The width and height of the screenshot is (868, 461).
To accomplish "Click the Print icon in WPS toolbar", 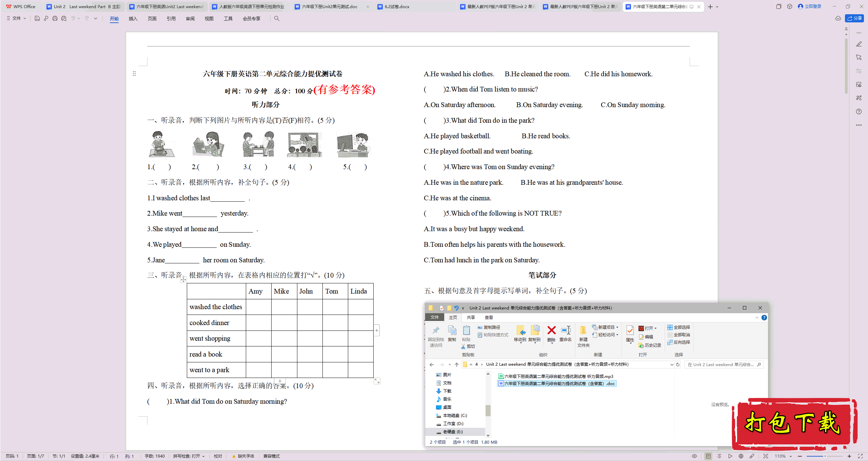I will 55,18.
